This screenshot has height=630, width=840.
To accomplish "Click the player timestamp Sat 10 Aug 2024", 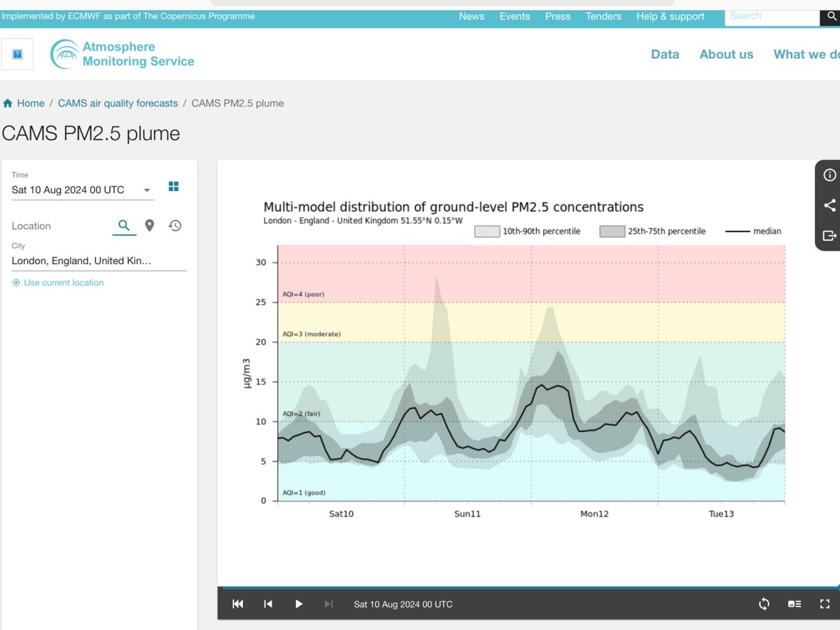I will [x=403, y=604].
